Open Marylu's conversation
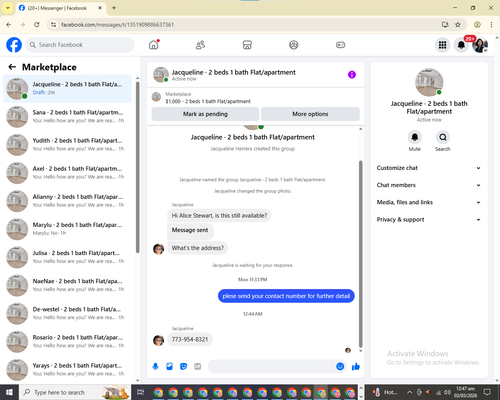 coord(68,229)
